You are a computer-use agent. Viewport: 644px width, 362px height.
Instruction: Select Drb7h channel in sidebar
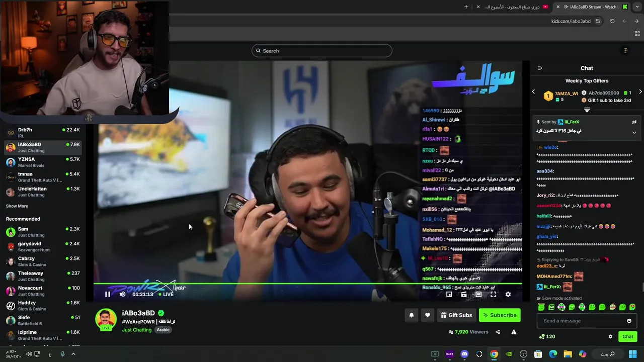42,133
